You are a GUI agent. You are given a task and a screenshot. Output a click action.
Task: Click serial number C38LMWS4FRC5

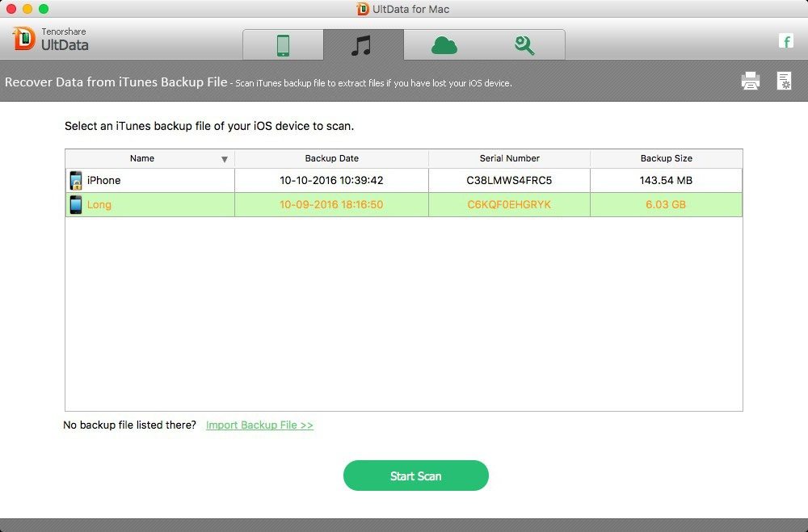[x=509, y=180]
